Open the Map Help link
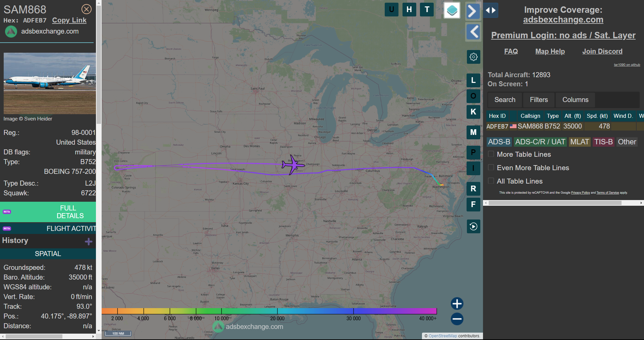The height and width of the screenshot is (340, 644). pos(550,51)
